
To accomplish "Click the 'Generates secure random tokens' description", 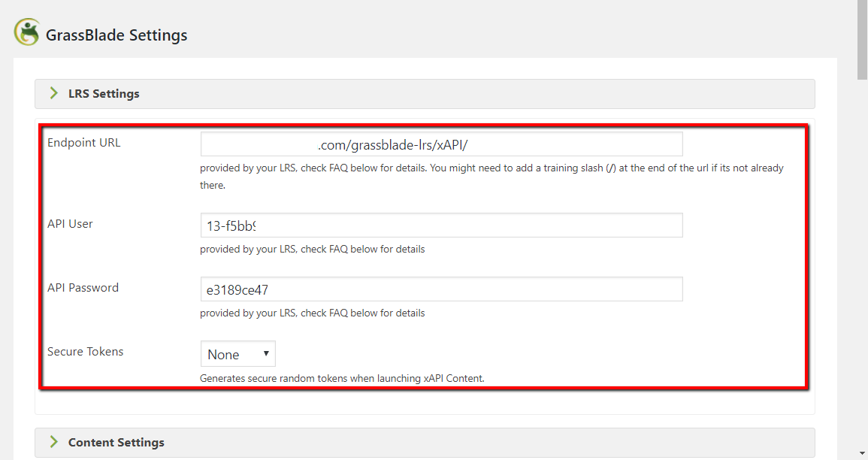I will point(342,379).
